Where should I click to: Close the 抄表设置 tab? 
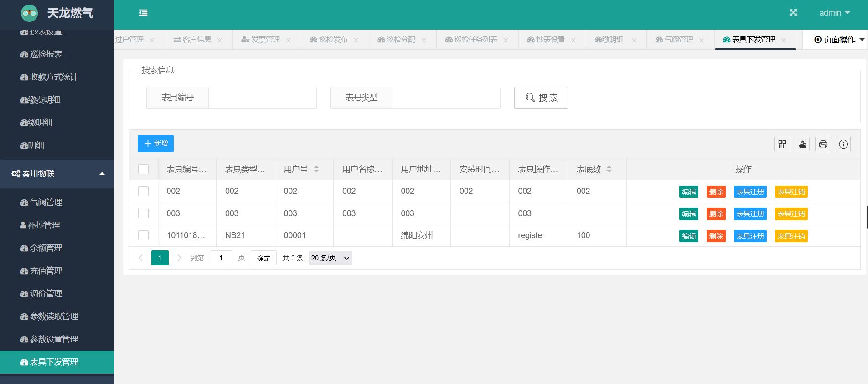[x=573, y=40]
